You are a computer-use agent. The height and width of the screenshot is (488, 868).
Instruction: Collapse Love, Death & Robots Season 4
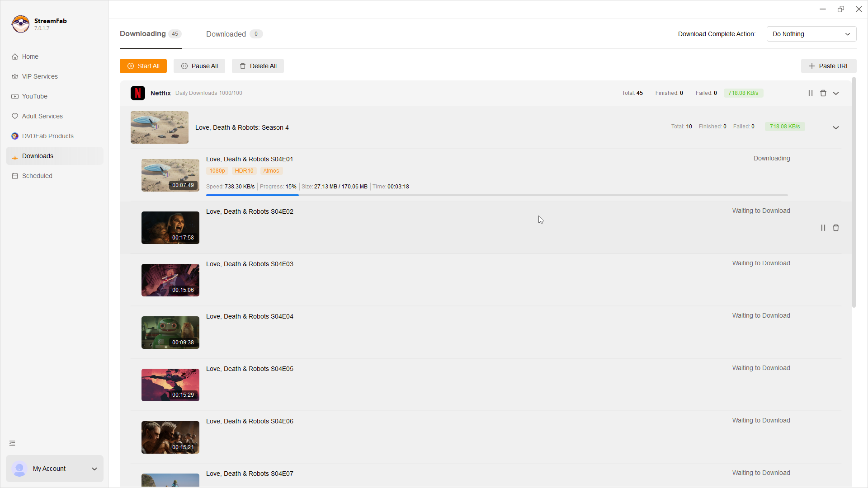point(836,127)
